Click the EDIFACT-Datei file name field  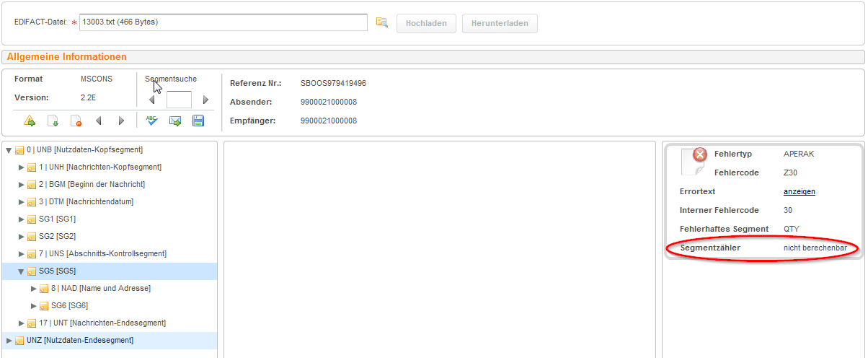pyautogui.click(x=223, y=22)
